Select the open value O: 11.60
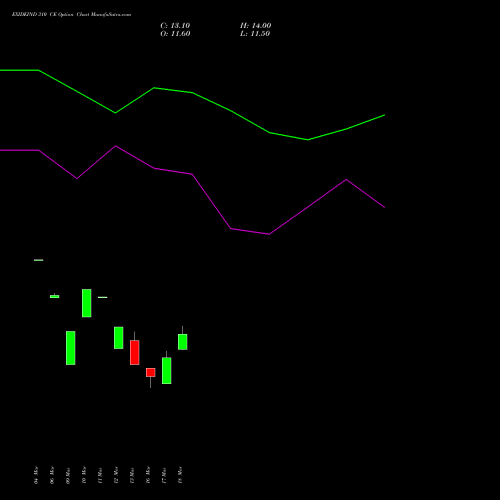 point(175,34)
